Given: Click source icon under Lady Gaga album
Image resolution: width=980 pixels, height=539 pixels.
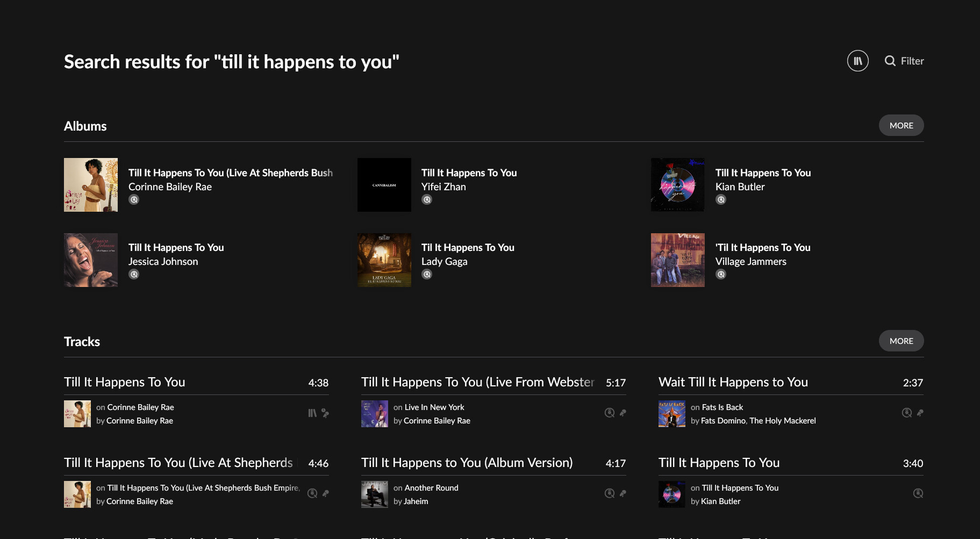Looking at the screenshot, I should pos(427,274).
